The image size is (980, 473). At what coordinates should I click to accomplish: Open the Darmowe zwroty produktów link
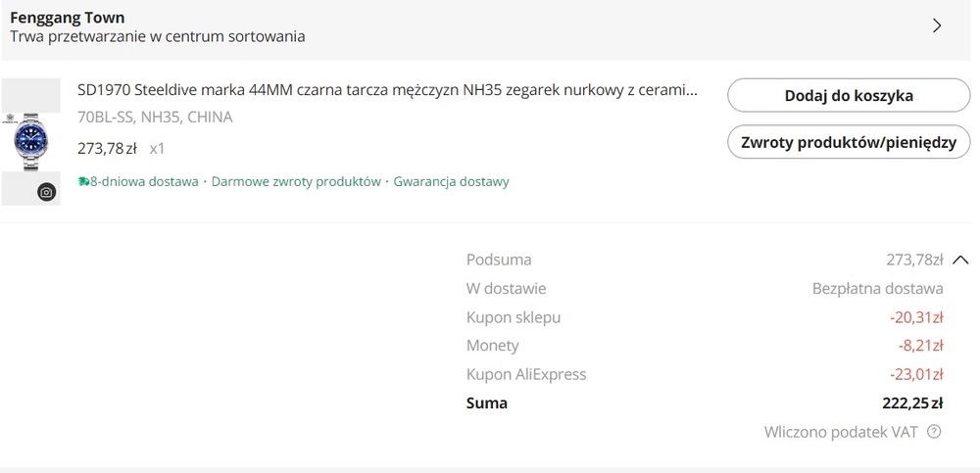tap(296, 181)
